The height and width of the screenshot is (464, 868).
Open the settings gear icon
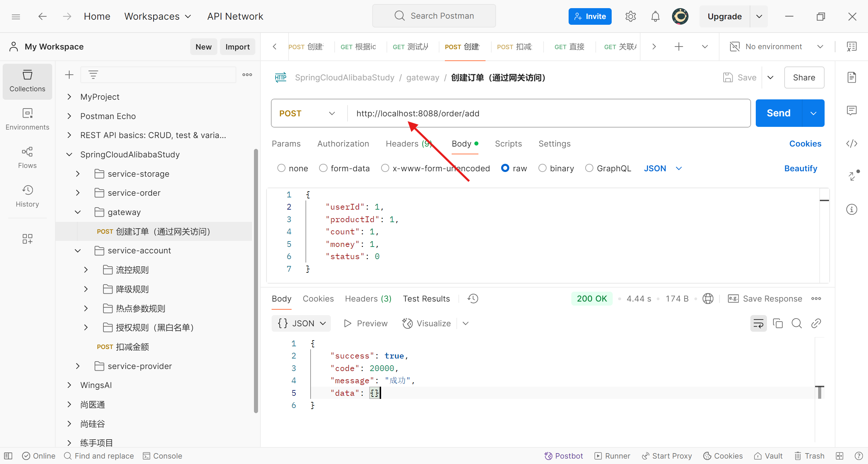click(630, 16)
